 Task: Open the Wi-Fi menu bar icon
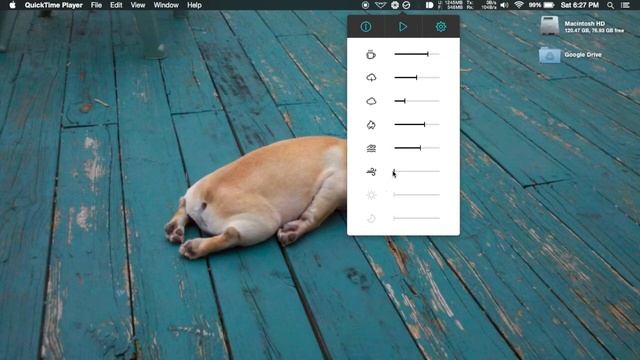tap(519, 5)
